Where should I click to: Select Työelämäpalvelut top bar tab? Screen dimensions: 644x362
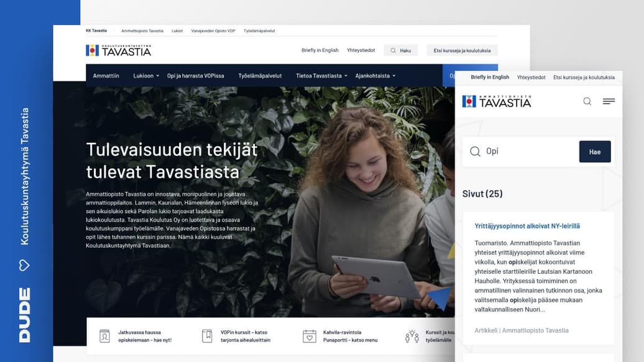click(x=259, y=31)
